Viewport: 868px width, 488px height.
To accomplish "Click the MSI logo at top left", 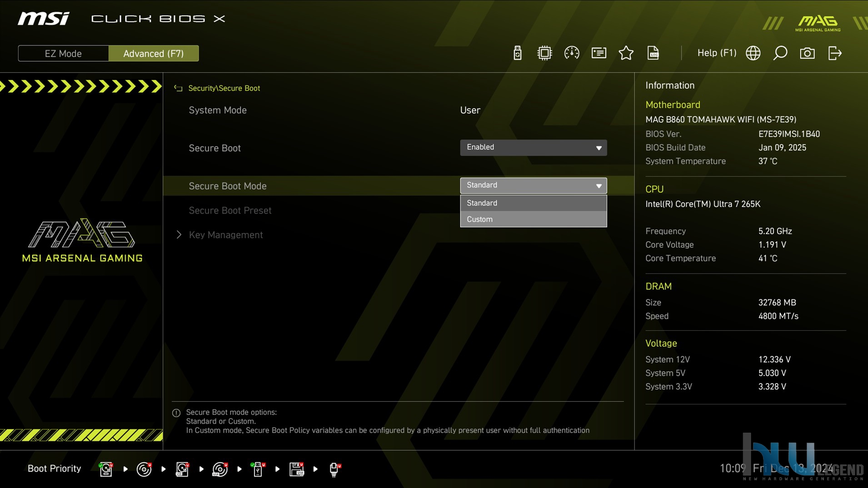I will [44, 19].
